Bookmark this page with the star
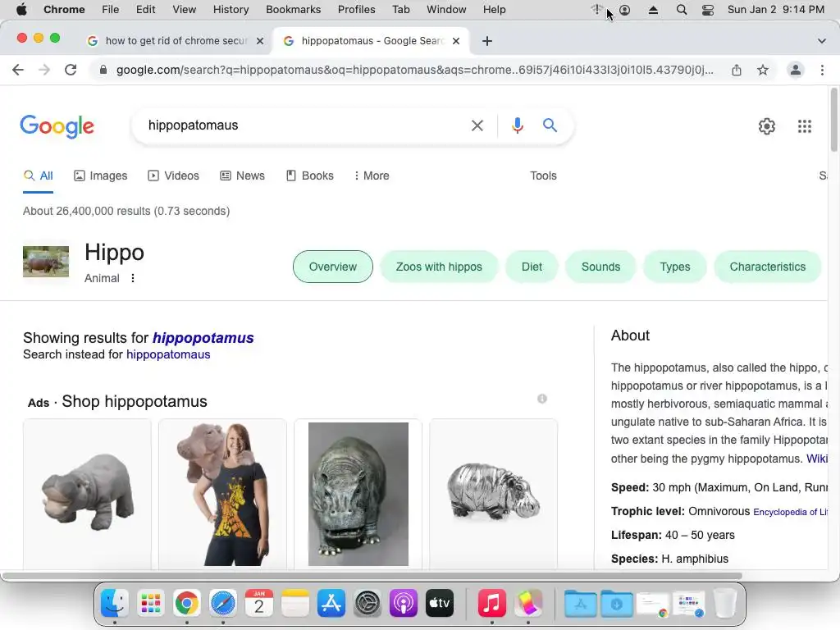This screenshot has height=630, width=840. point(763,70)
